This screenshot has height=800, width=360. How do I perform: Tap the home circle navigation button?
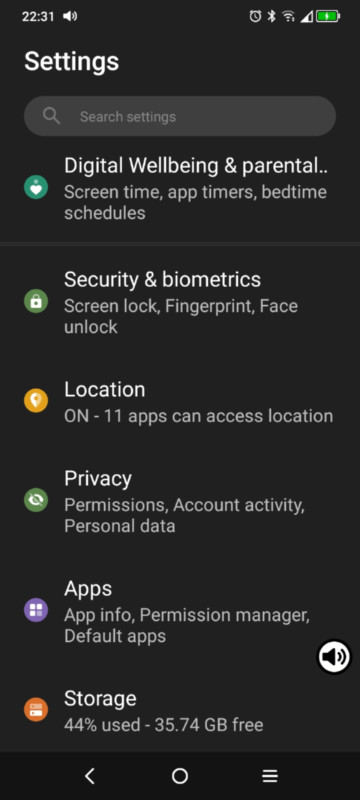(180, 776)
